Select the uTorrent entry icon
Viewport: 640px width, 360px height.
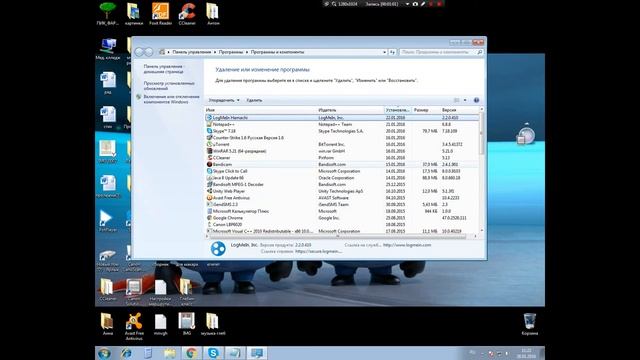209,144
